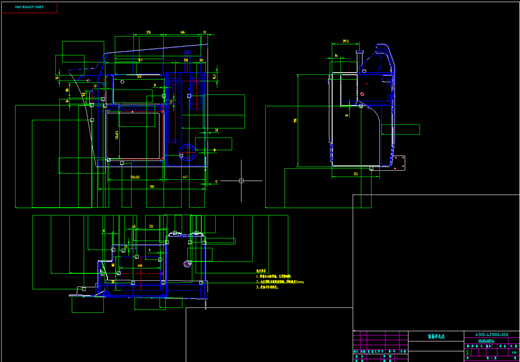Select the yellow technical notes text block
The height and width of the screenshot is (362, 520).
280,279
